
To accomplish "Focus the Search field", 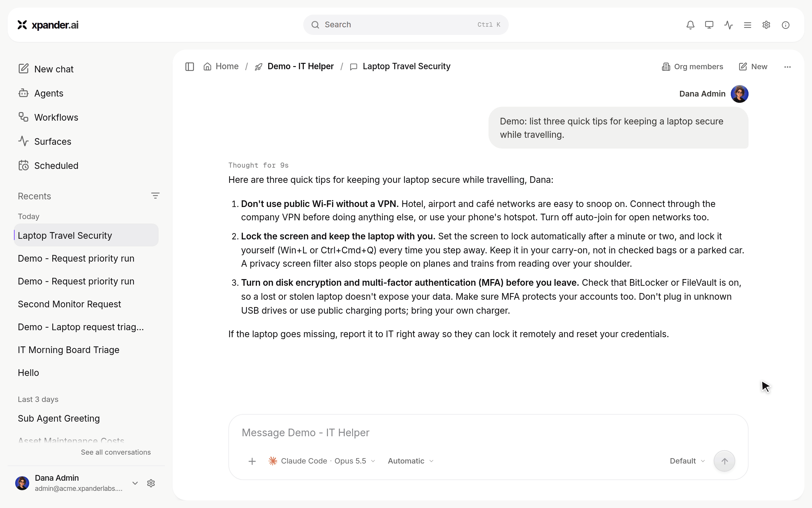I will 406,25.
